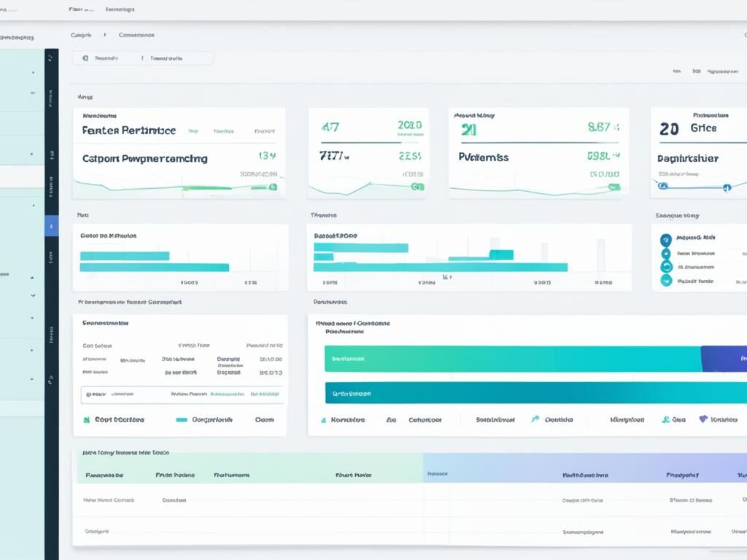The height and width of the screenshot is (560, 747).
Task: Click the Fanter Pertintce card title
Action: point(128,131)
